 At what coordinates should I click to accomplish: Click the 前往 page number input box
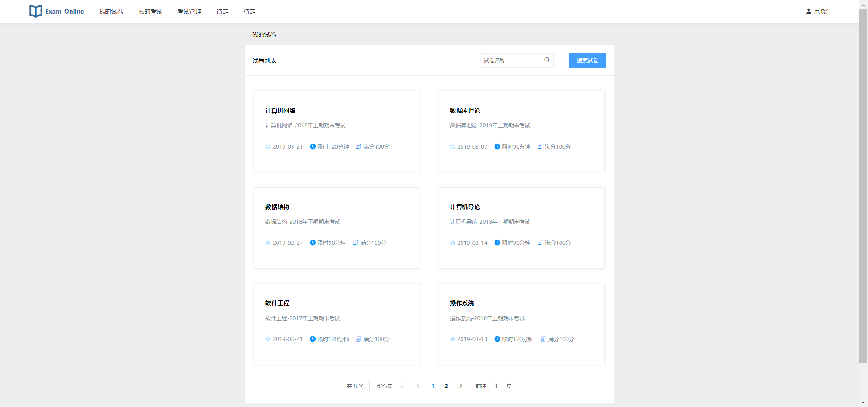(x=496, y=386)
